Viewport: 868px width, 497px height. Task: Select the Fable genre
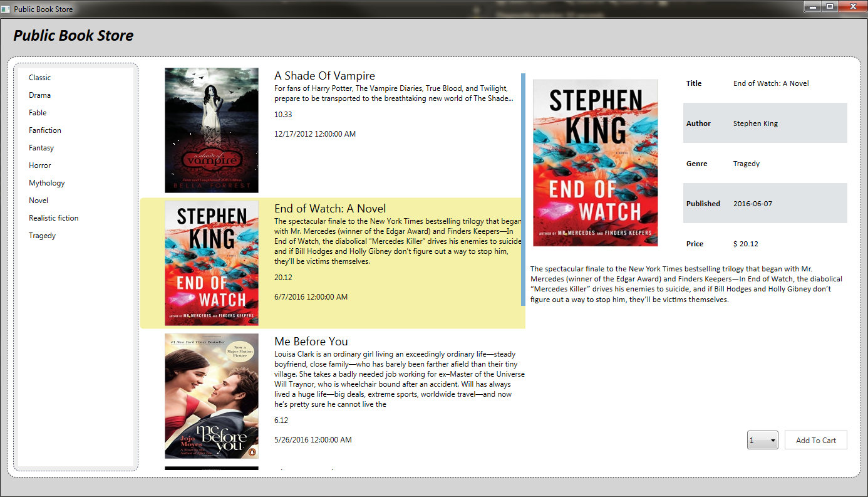(x=38, y=113)
